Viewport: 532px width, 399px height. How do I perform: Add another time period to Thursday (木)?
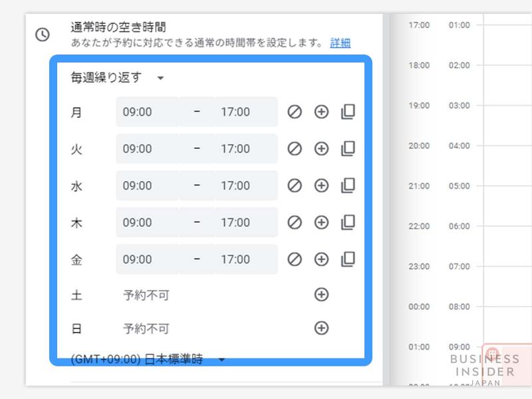pyautogui.click(x=321, y=223)
